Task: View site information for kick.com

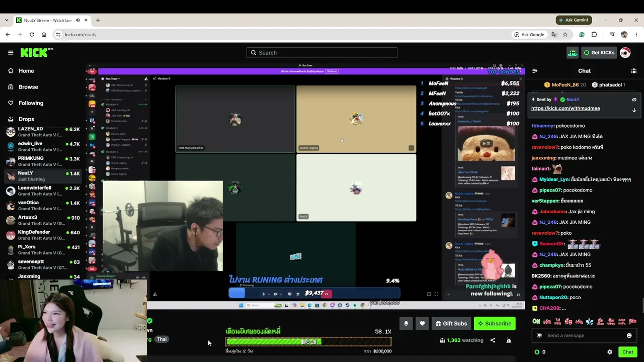Action: (58, 35)
